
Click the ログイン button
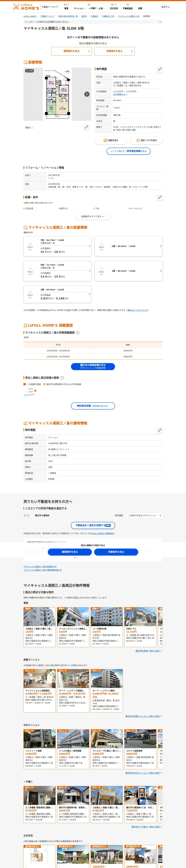[x=165, y=7]
